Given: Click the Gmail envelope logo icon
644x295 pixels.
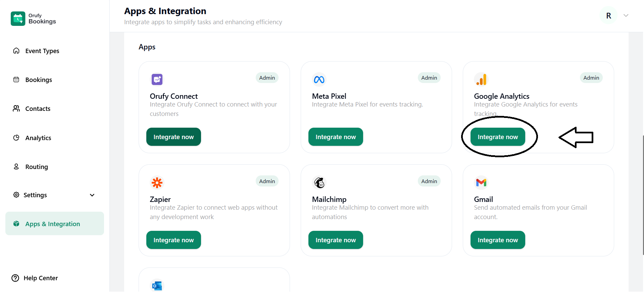Looking at the screenshot, I should (481, 183).
